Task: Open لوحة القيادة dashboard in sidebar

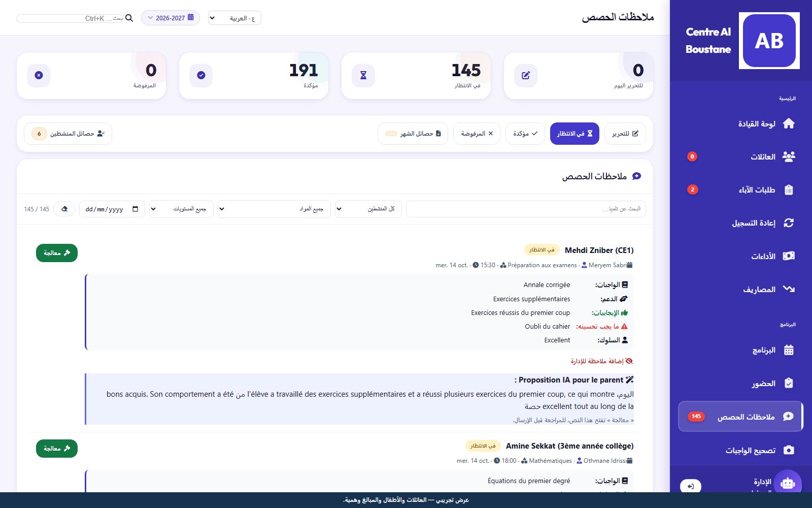Action: [x=741, y=124]
